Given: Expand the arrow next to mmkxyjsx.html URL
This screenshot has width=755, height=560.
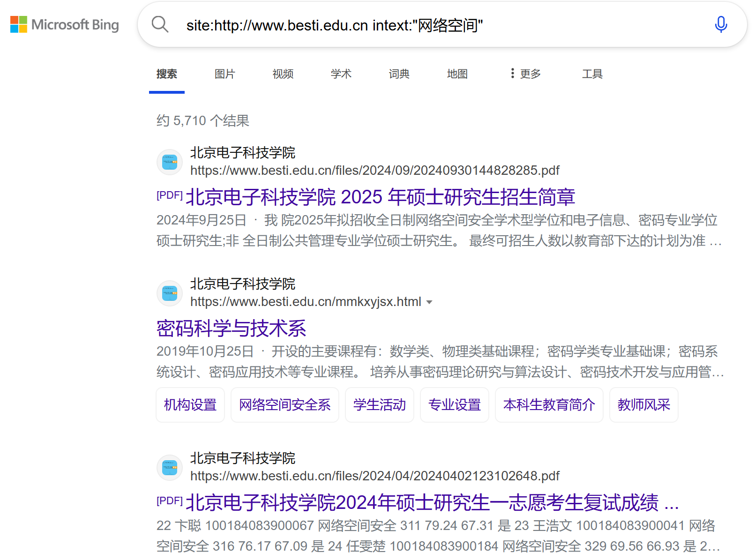Looking at the screenshot, I should [429, 302].
